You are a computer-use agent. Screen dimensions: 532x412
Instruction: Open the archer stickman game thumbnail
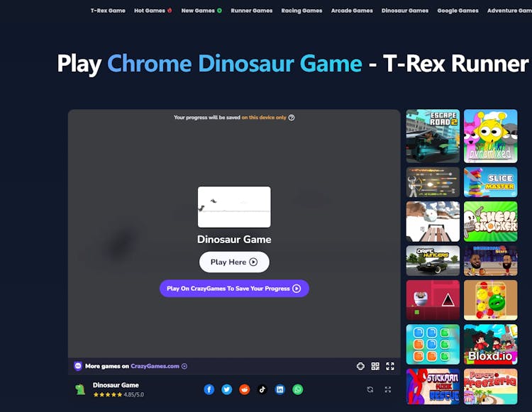point(433,182)
